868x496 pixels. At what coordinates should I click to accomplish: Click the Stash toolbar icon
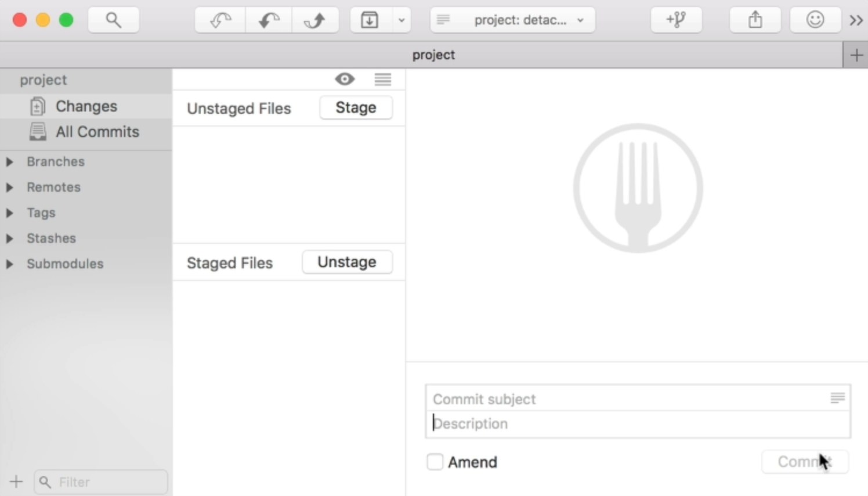[x=370, y=20]
